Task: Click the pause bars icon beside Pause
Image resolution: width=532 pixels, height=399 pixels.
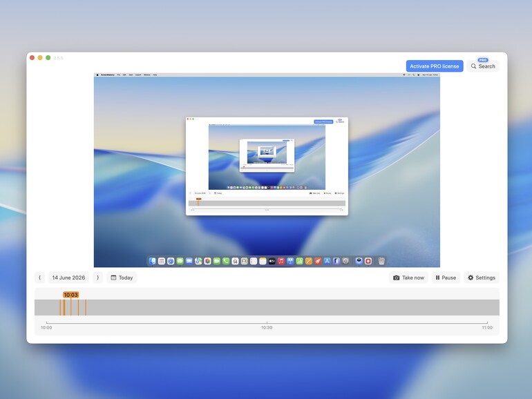Action: (x=437, y=278)
